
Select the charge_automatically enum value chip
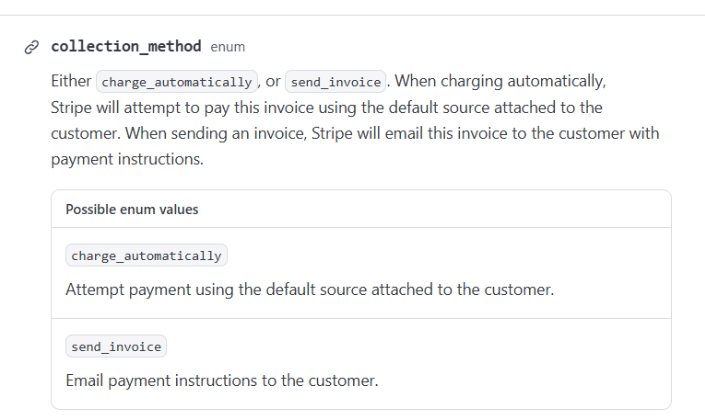coord(146,256)
